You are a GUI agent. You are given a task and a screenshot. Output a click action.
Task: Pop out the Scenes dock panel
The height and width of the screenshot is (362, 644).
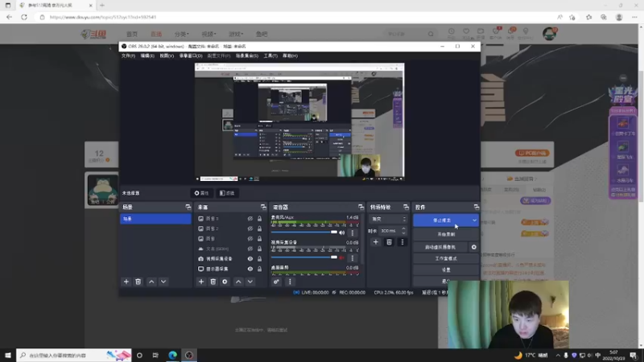(x=188, y=207)
